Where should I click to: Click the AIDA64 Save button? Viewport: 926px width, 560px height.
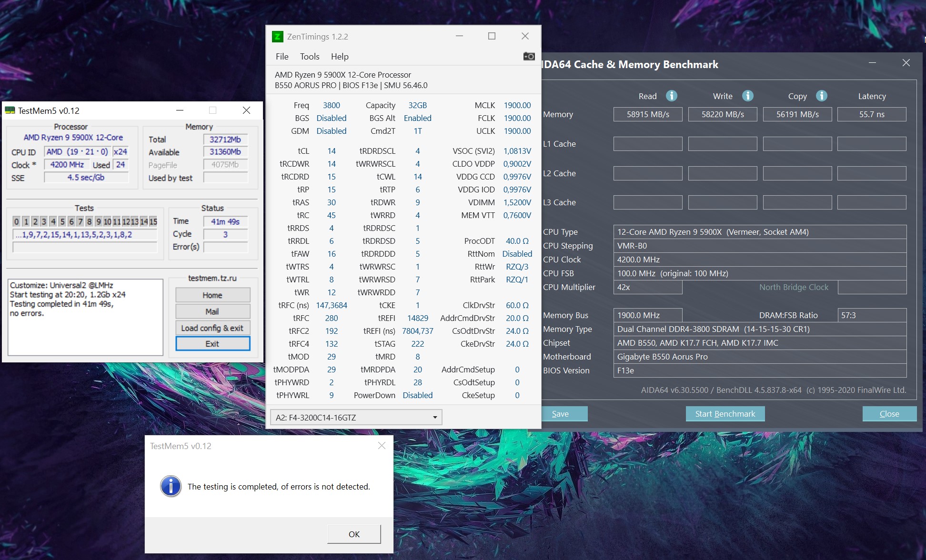pyautogui.click(x=561, y=414)
